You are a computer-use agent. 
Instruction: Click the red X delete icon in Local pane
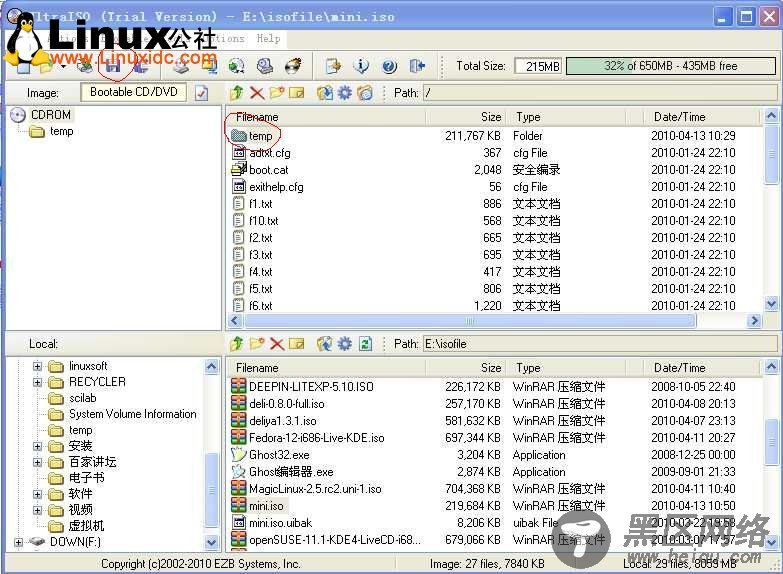tap(277, 344)
